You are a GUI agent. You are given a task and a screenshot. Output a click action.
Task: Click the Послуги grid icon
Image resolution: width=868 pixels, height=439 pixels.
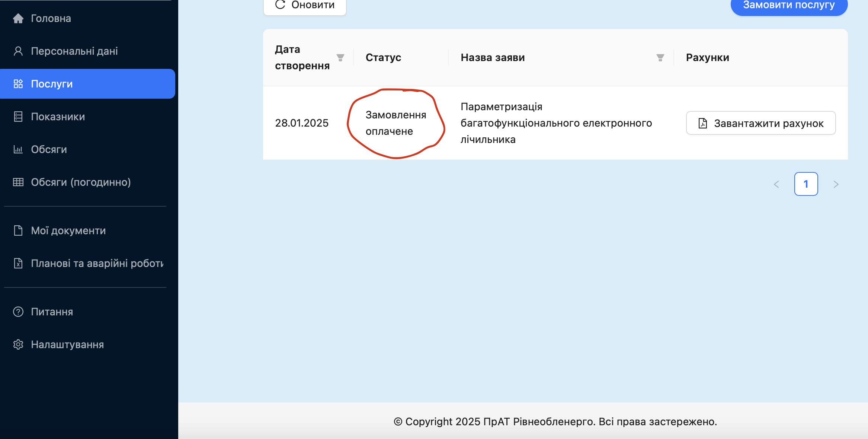[19, 84]
